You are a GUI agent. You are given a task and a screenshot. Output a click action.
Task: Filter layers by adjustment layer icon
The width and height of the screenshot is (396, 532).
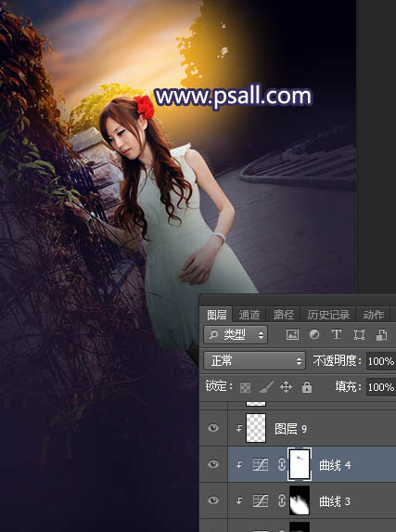(314, 334)
